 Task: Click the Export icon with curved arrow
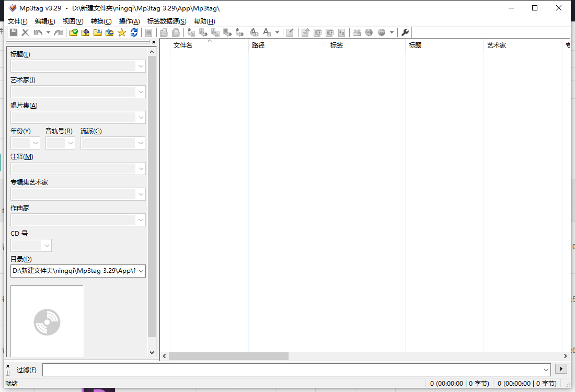(305, 32)
